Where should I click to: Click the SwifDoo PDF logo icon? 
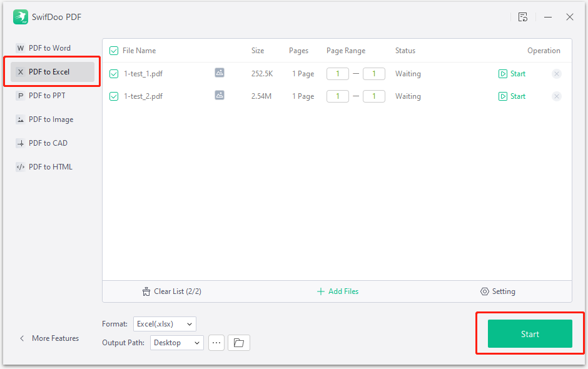tap(20, 17)
